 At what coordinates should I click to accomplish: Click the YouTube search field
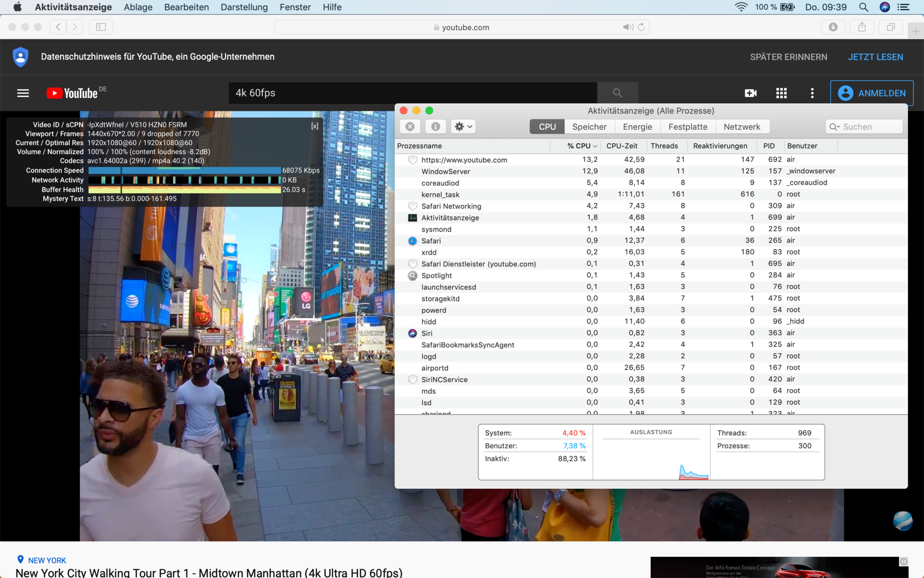click(x=412, y=93)
